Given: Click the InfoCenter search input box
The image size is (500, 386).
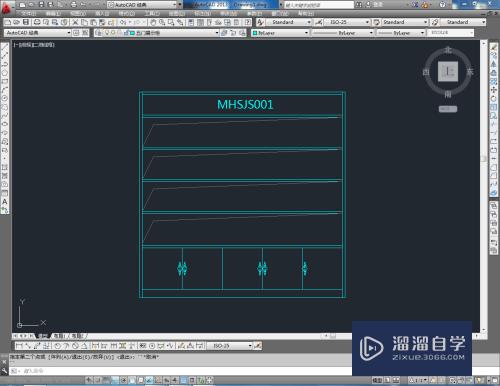Looking at the screenshot, I should [x=319, y=5].
